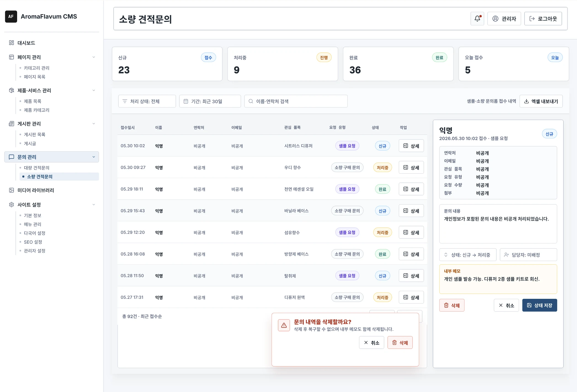Image resolution: width=577 pixels, height=392 pixels.
Task: Open the 담당자: 미배정 selector
Action: coord(528,255)
